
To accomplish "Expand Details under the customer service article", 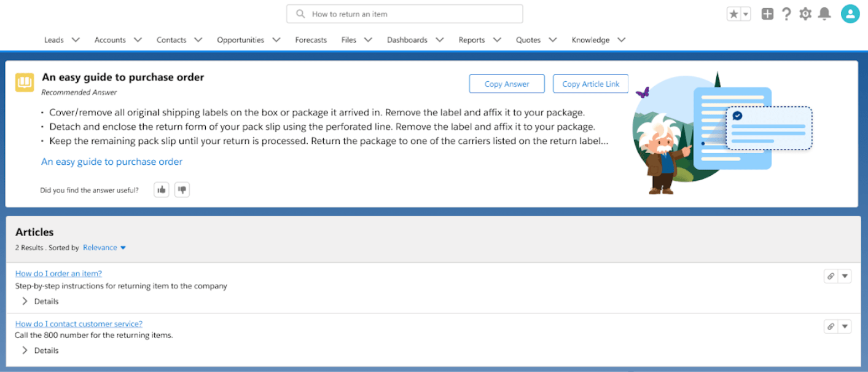I will point(25,350).
